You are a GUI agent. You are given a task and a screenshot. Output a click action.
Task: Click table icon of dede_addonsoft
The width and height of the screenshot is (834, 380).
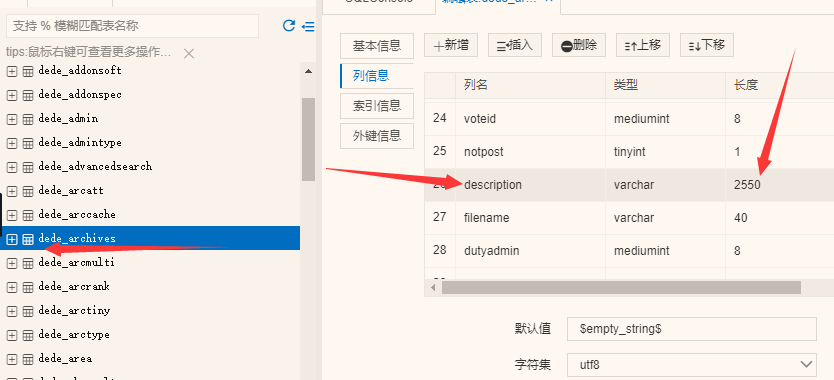coord(28,71)
